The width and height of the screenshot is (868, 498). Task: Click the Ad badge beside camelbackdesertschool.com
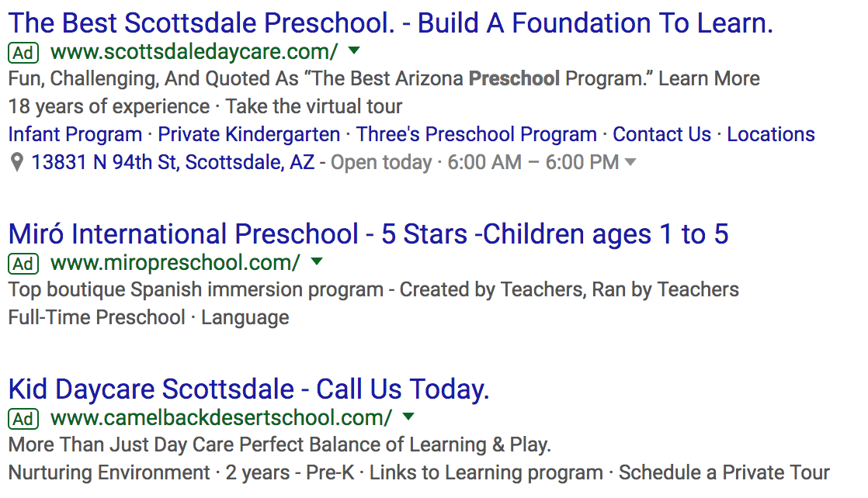tap(23, 419)
